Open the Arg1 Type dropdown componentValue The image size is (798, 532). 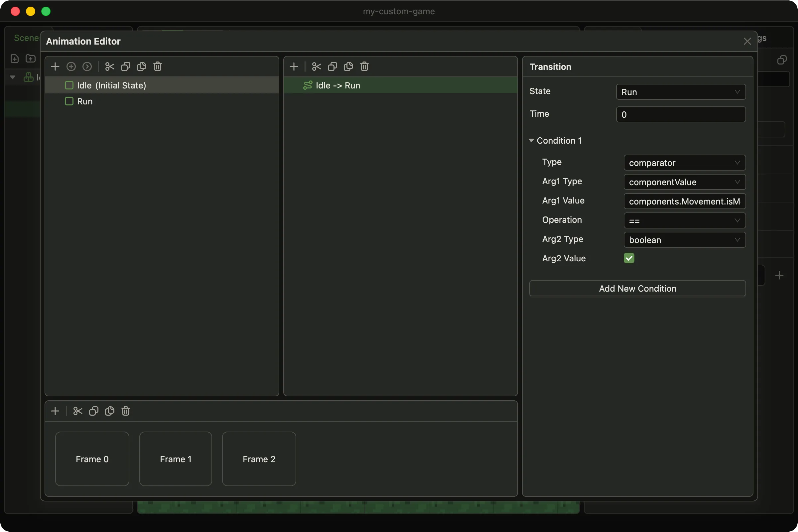click(x=684, y=182)
